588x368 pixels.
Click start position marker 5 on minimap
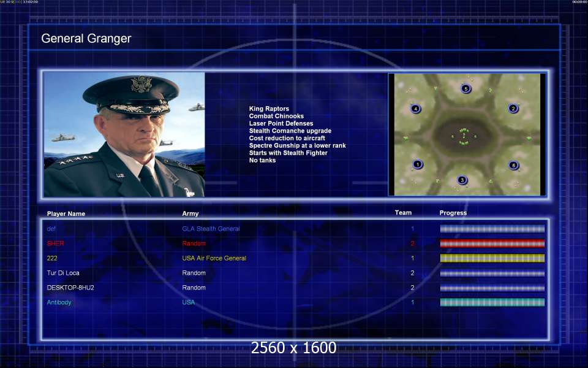coord(466,88)
